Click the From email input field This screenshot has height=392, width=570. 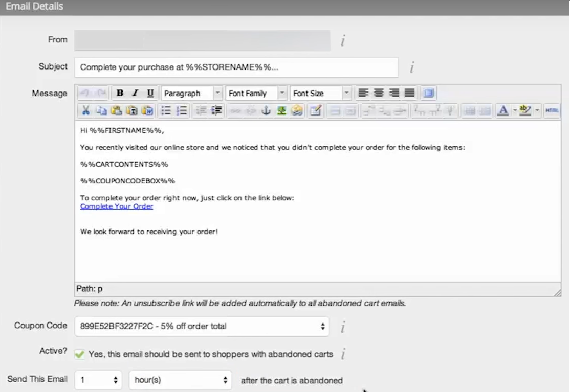(x=203, y=40)
